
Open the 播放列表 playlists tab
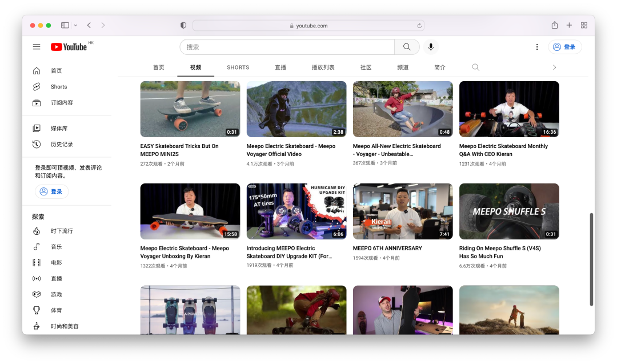[x=323, y=67]
